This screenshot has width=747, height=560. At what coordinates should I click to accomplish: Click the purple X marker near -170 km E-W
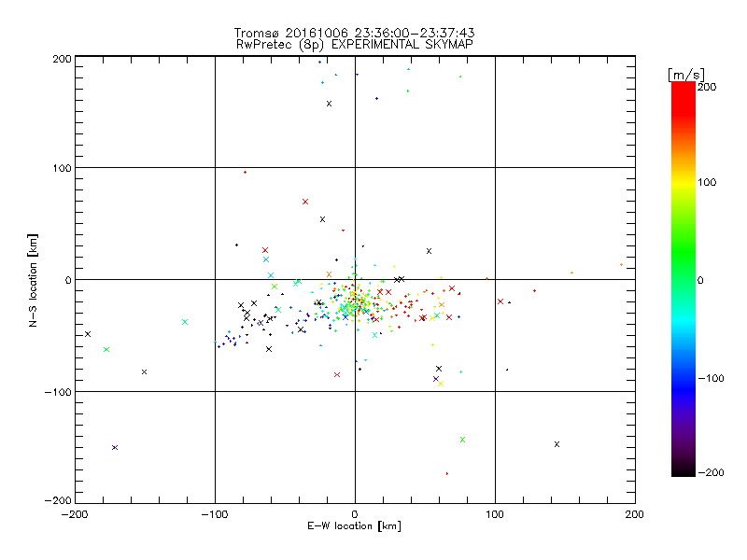115,447
